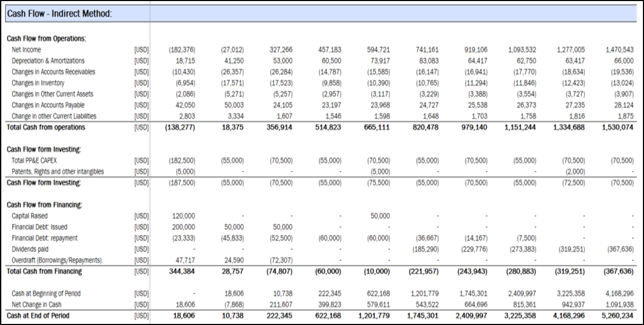644x325 pixels.
Task: Select the Capital Raised value 120,000
Action: point(183,216)
